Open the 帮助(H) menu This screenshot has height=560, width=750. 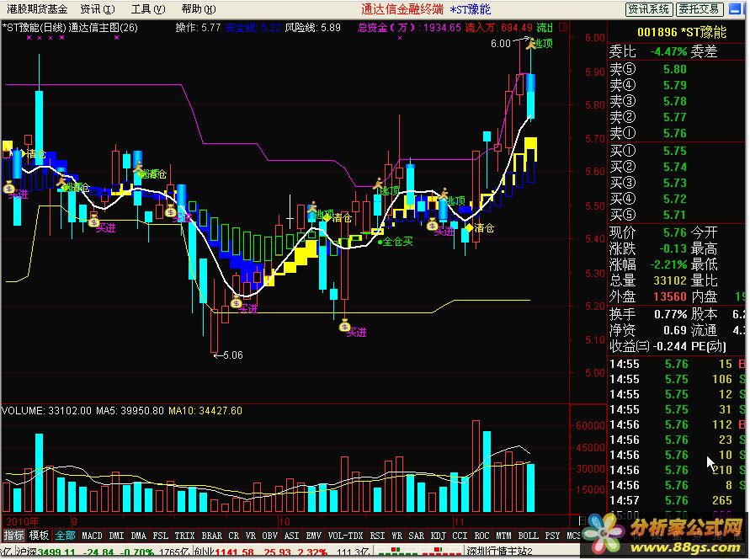[199, 9]
